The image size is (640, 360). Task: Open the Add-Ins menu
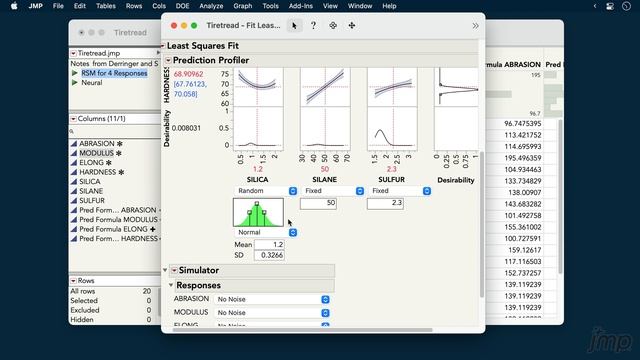(300, 6)
